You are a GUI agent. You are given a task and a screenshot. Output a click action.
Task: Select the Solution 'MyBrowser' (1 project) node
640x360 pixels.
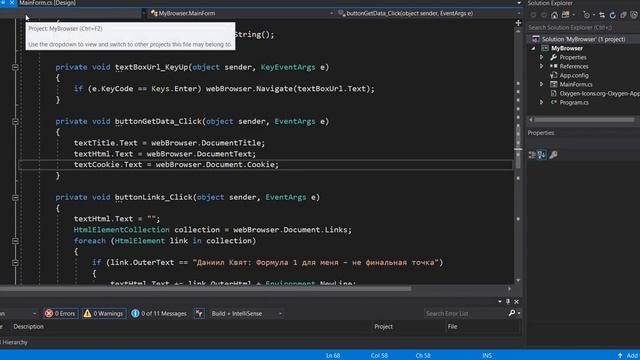click(x=583, y=39)
